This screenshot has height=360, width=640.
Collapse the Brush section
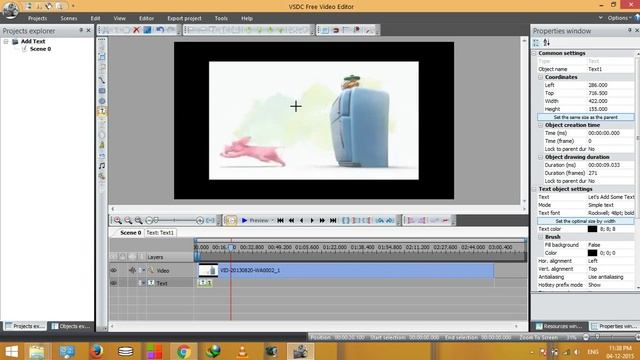pyautogui.click(x=540, y=237)
